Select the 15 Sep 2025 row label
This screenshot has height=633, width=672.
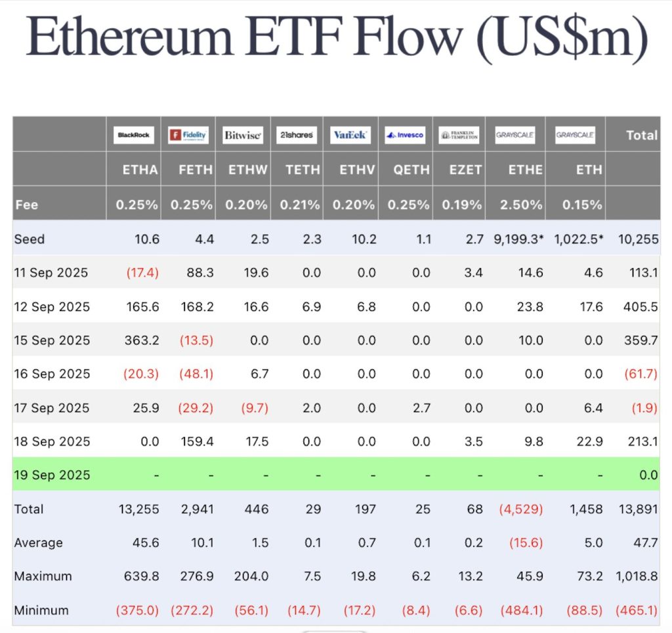[52, 340]
